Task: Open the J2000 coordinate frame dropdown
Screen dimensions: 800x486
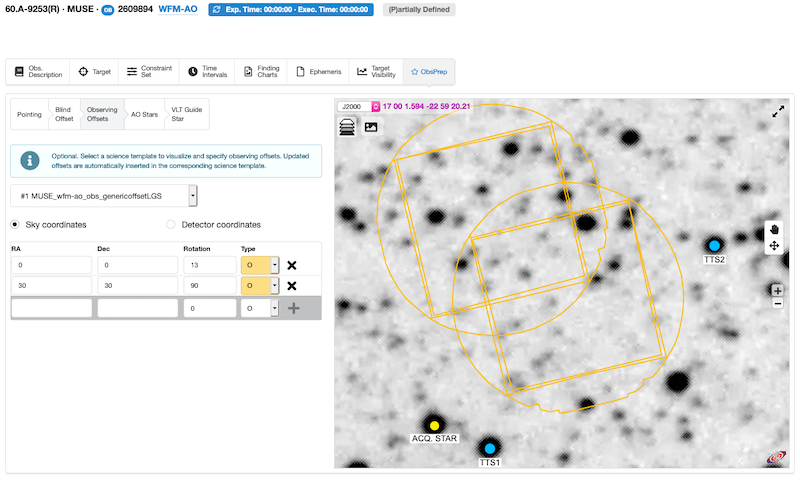Action: [x=376, y=106]
